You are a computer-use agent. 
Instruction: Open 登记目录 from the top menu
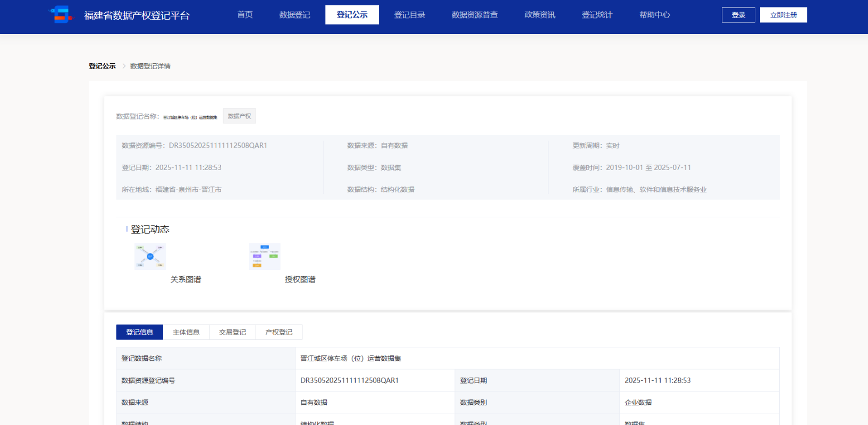click(409, 15)
